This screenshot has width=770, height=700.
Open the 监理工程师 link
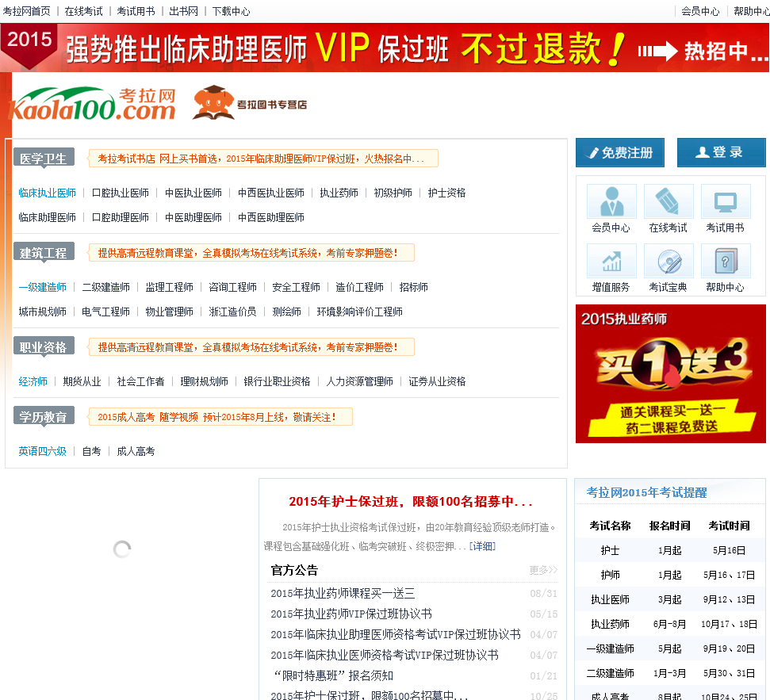pyautogui.click(x=170, y=287)
